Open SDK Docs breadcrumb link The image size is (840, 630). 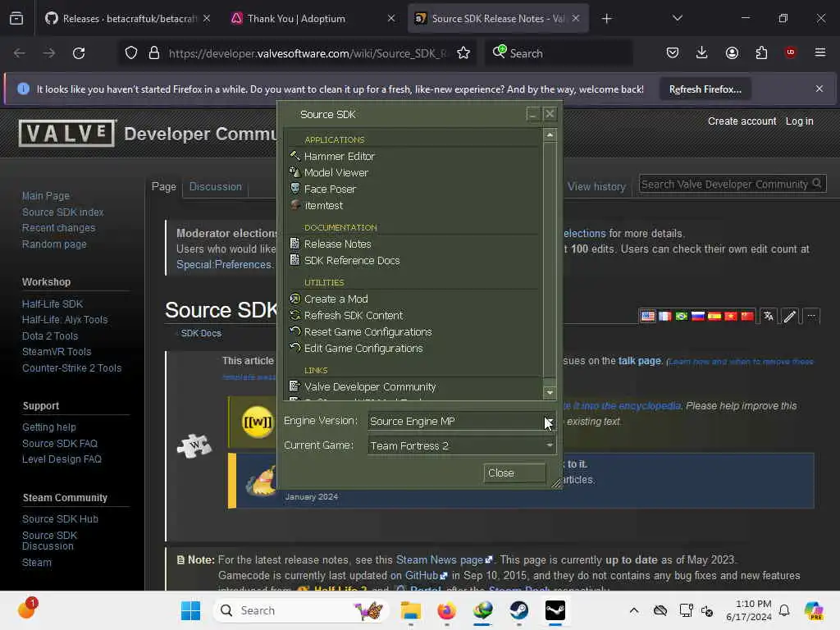tap(201, 333)
